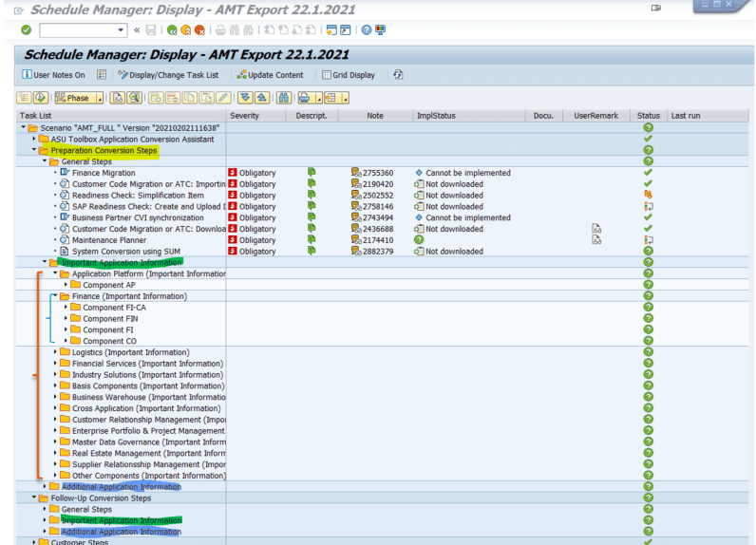The image size is (756, 545).
Task: Expand Component AP folder
Action: click(66, 285)
